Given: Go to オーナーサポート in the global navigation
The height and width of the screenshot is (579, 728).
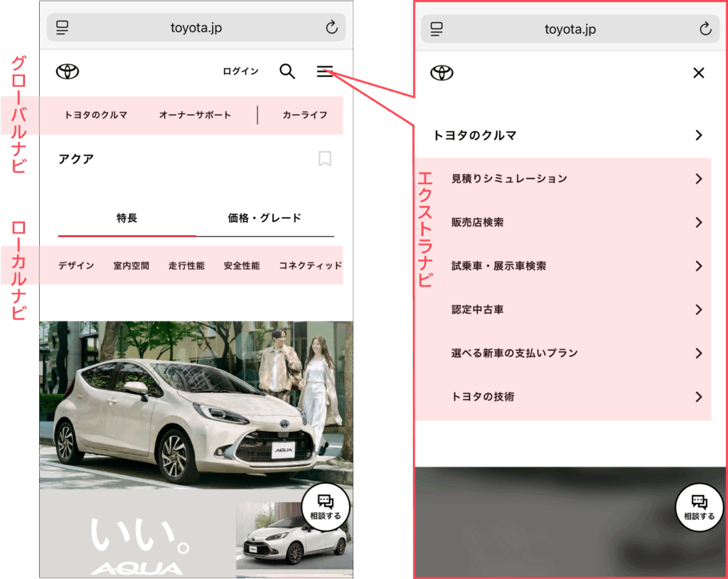Looking at the screenshot, I should (x=195, y=115).
